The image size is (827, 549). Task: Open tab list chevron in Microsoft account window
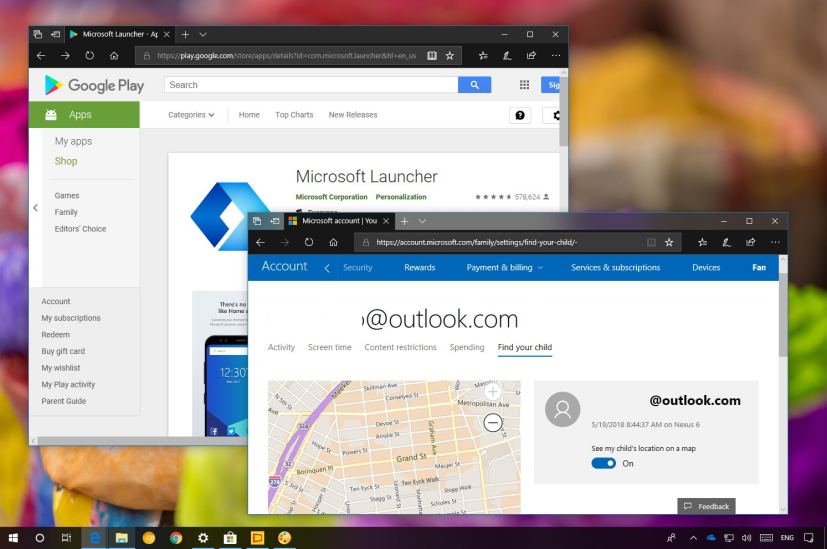click(x=422, y=221)
